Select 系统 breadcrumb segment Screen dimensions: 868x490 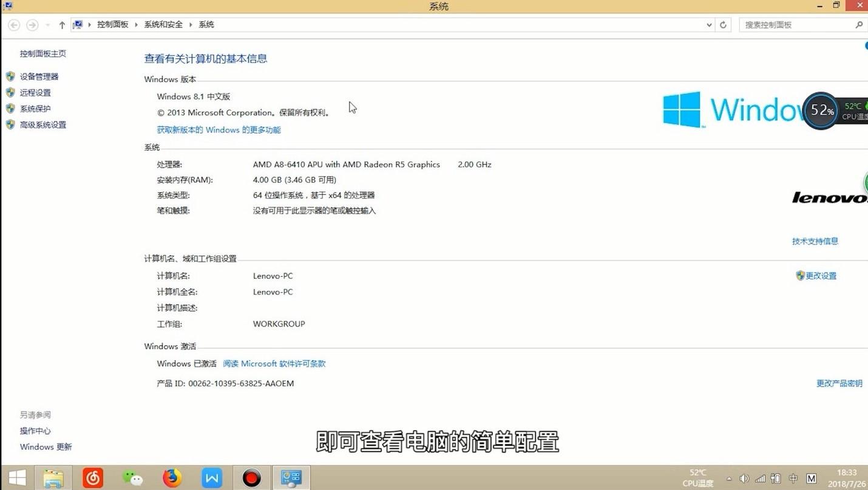(206, 25)
